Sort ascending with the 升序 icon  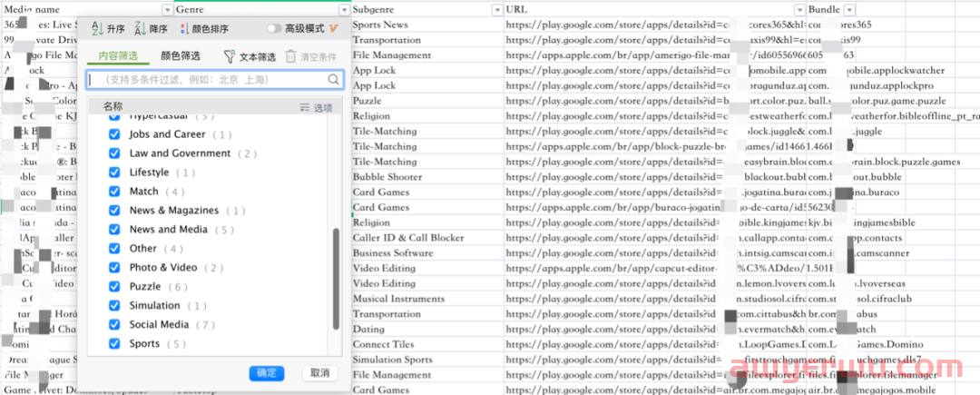[x=97, y=29]
